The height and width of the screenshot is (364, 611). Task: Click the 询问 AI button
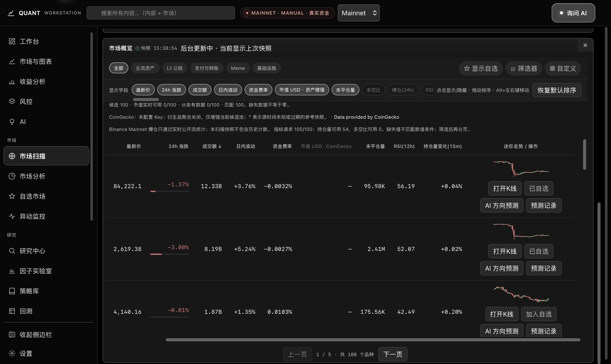[573, 13]
